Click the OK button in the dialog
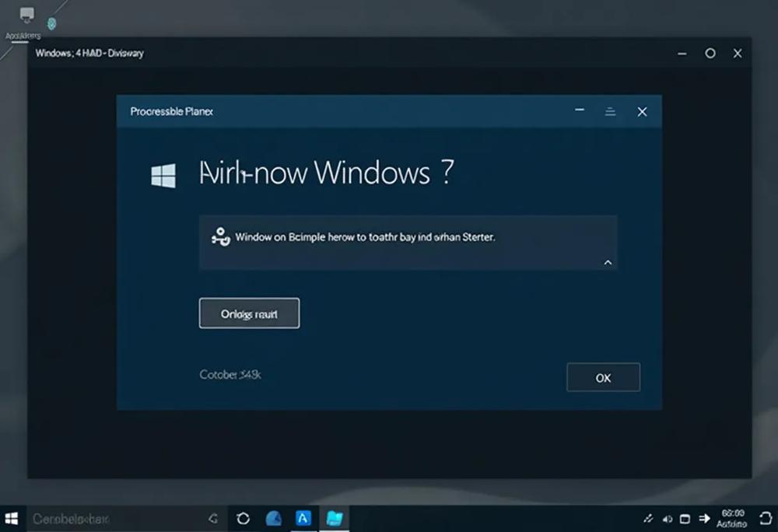The image size is (778, 532). click(x=603, y=377)
